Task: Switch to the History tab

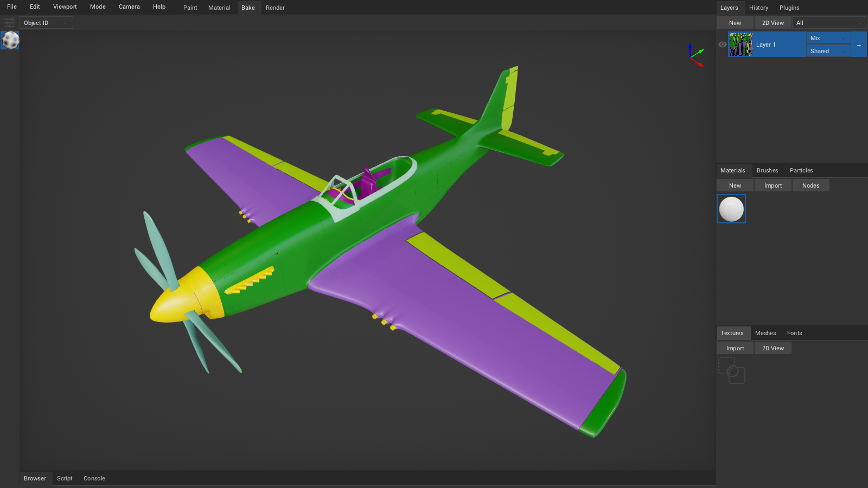Action: [x=758, y=8]
